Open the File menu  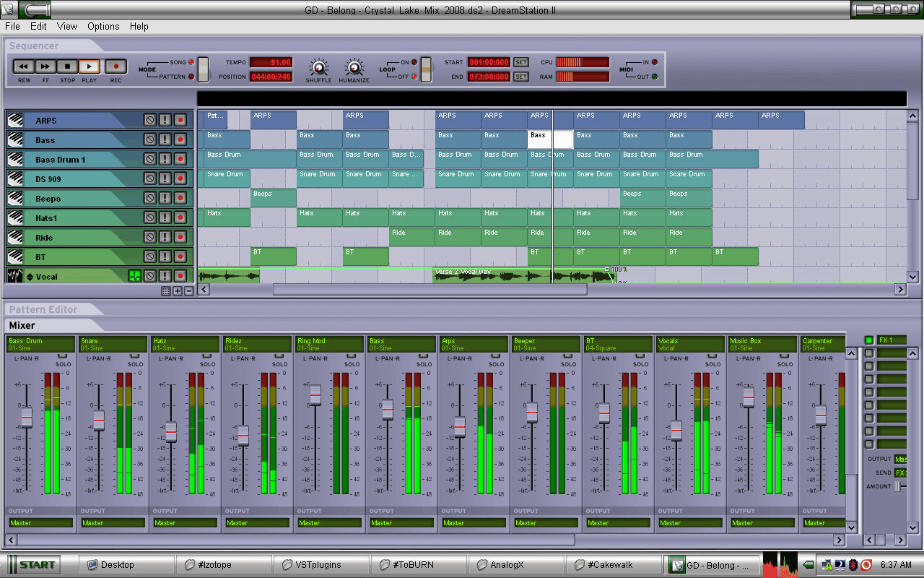[x=12, y=26]
